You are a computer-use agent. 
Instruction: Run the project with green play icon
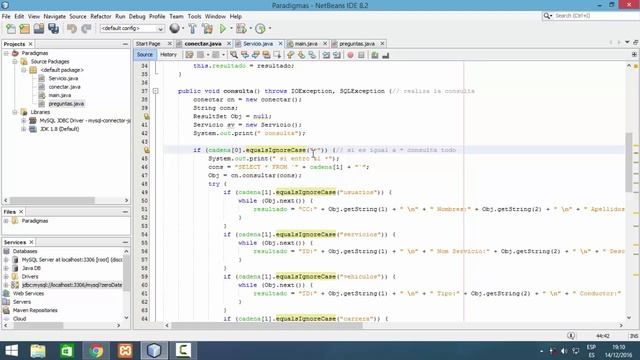[223, 29]
